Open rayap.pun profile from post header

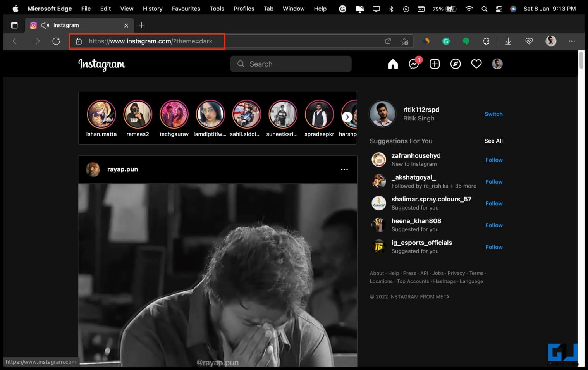(122, 169)
